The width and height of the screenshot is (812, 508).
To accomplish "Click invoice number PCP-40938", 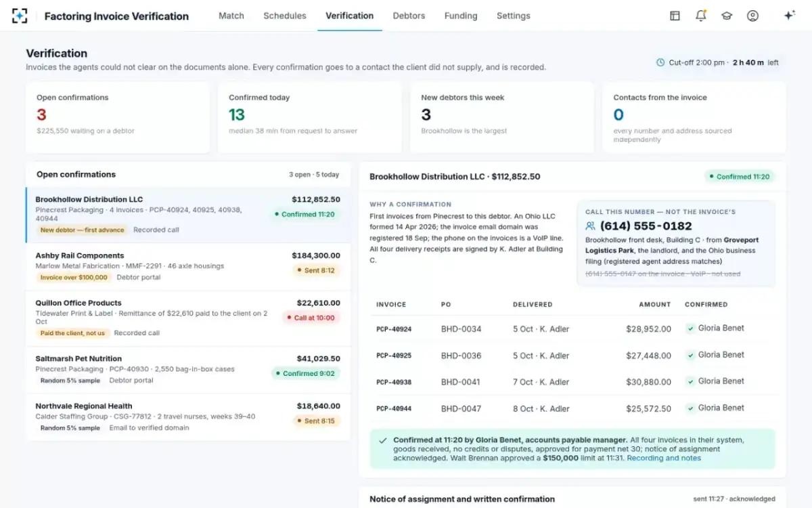I will (x=394, y=382).
